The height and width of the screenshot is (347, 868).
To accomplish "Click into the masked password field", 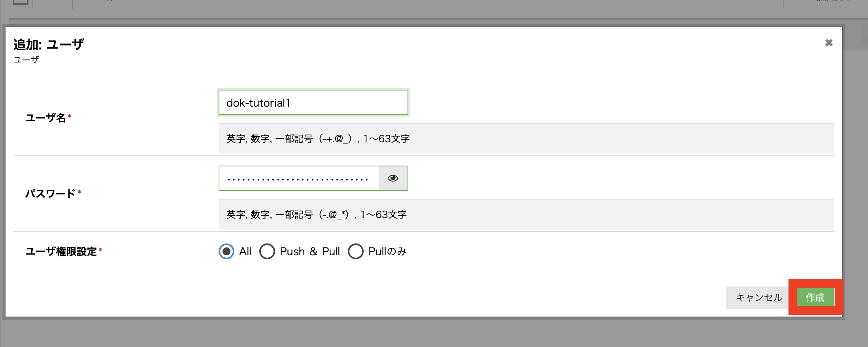I will [x=299, y=178].
